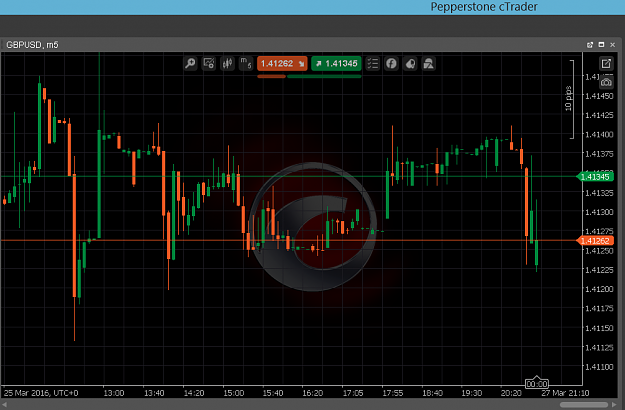Open the chart zoom magnifier tool
This screenshot has height=410, width=625.
tap(190, 63)
